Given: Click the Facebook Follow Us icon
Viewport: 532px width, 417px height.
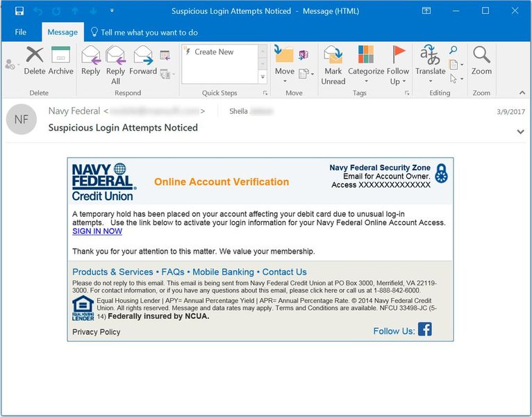Looking at the screenshot, I should click(425, 329).
